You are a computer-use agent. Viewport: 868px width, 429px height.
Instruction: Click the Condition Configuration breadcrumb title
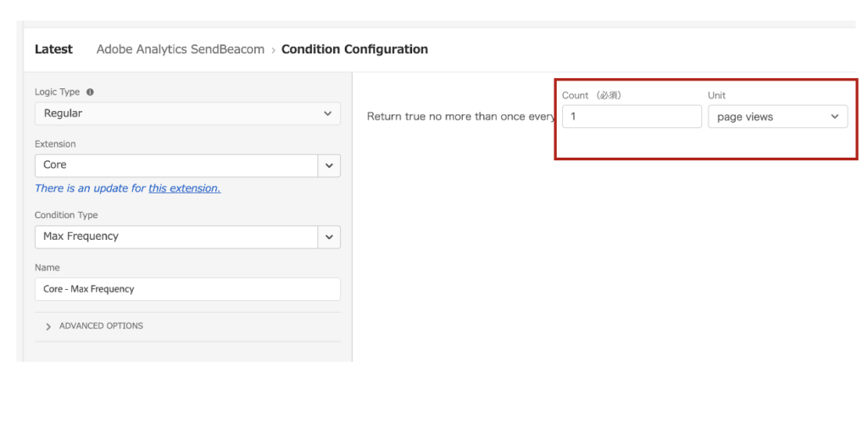[355, 49]
